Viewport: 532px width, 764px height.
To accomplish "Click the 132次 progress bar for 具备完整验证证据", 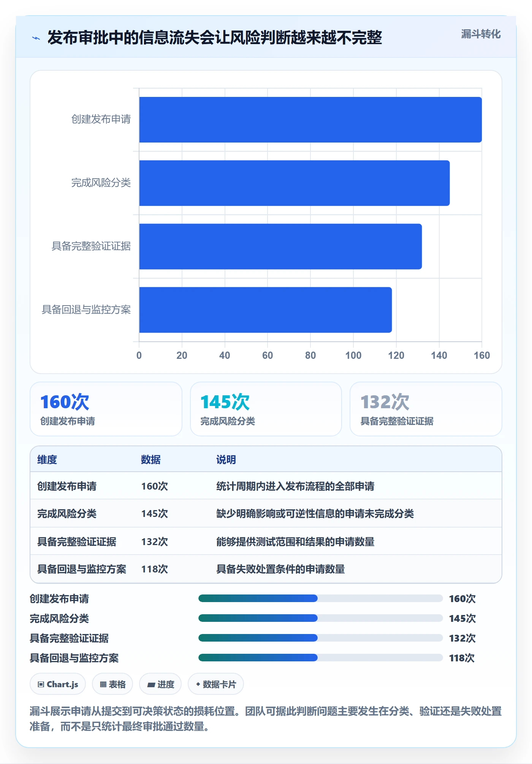I will [320, 638].
